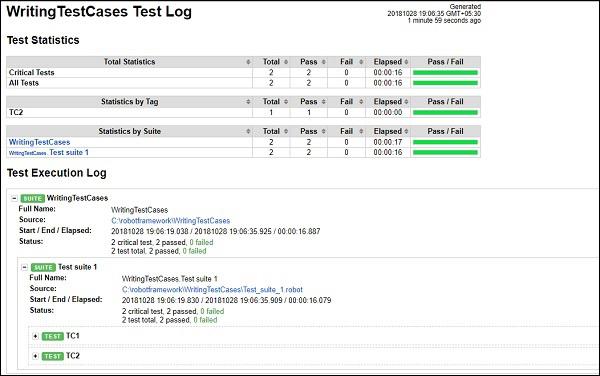The height and width of the screenshot is (376, 600).
Task: Click the Total Statistics column header
Action: [129, 62]
